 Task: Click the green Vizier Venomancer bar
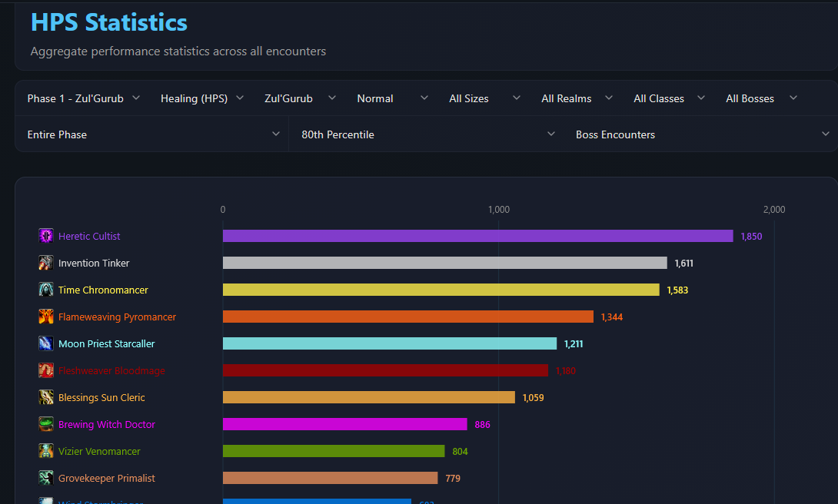click(x=334, y=451)
